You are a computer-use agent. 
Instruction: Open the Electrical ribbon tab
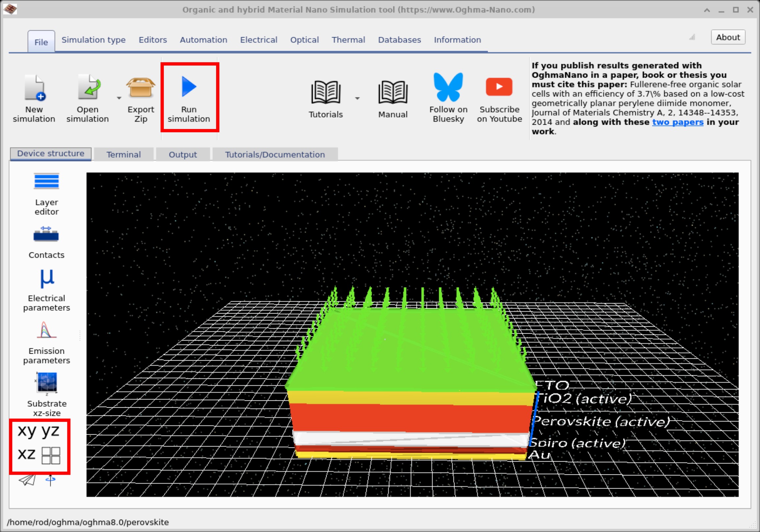[x=258, y=40]
